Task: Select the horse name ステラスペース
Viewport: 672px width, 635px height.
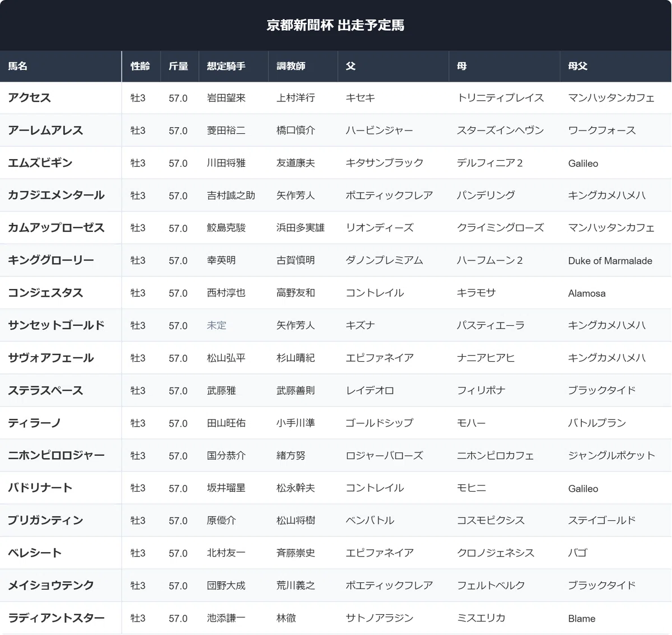Action: (x=45, y=390)
